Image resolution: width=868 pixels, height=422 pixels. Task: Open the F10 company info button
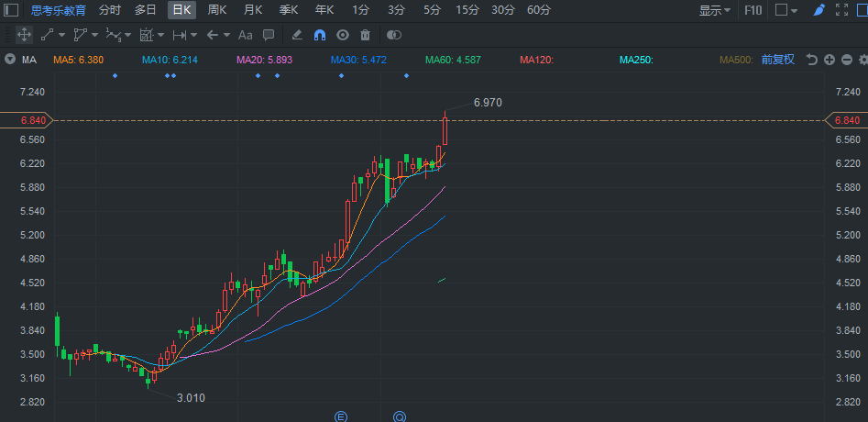point(753,10)
